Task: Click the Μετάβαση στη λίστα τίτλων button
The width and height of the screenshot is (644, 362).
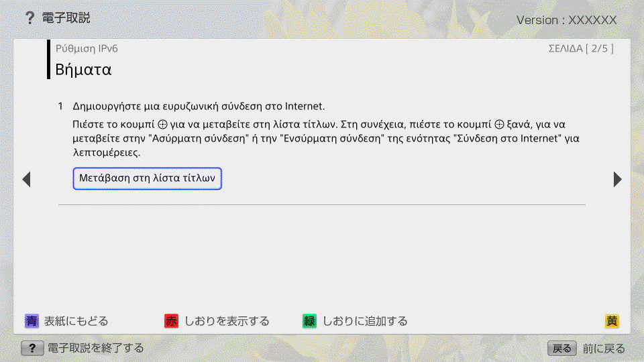Action: [147, 179]
